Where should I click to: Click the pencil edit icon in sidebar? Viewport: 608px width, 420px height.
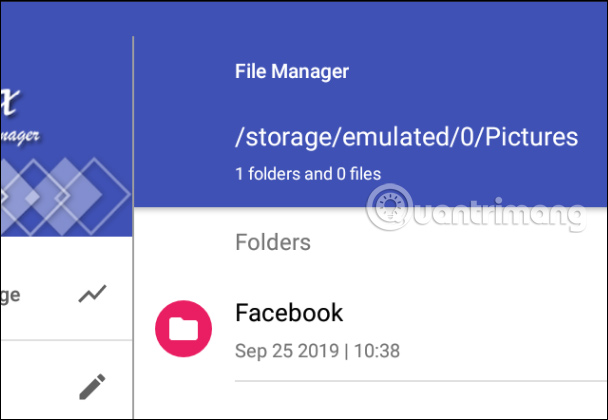pos(93,385)
